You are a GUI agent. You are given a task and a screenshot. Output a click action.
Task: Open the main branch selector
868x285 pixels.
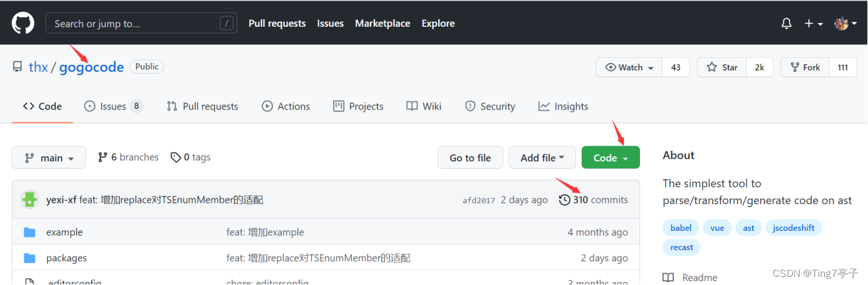(x=49, y=158)
